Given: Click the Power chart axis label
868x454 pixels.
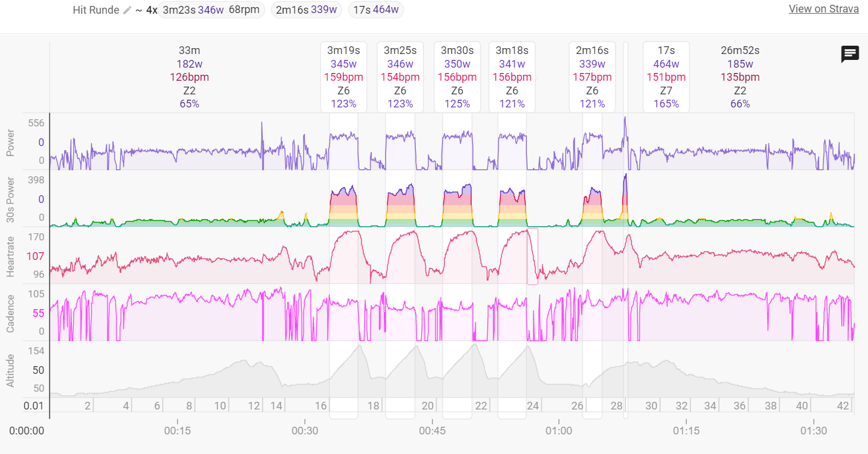Looking at the screenshot, I should coord(10,142).
